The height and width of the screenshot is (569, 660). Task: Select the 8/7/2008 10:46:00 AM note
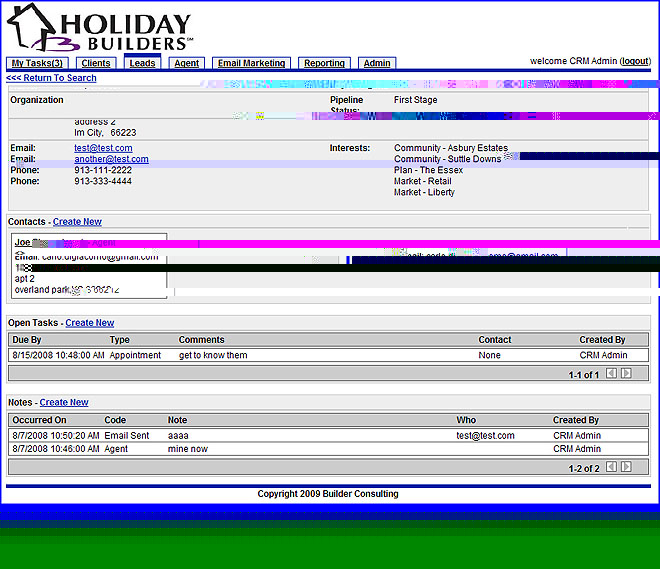56,449
